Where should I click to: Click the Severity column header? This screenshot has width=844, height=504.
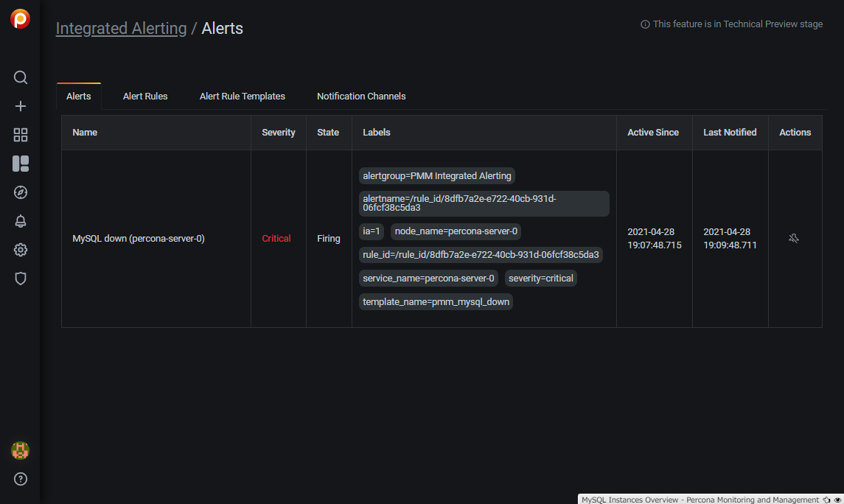[x=279, y=133]
